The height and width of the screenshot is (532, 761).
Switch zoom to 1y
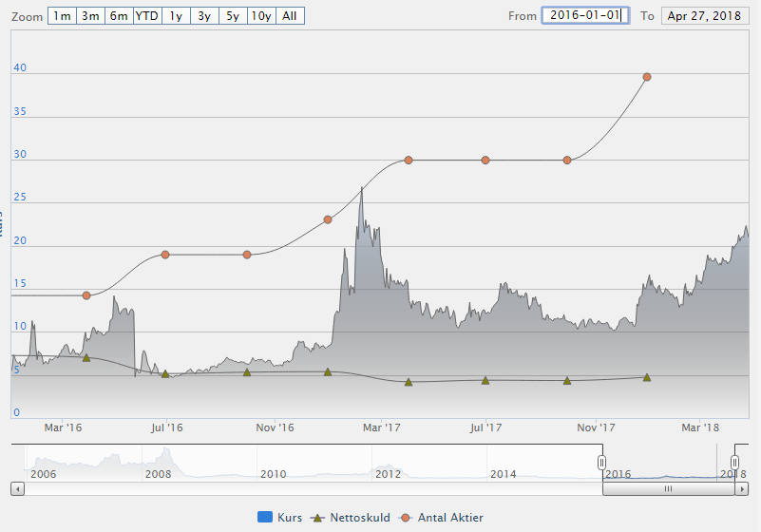coord(176,16)
